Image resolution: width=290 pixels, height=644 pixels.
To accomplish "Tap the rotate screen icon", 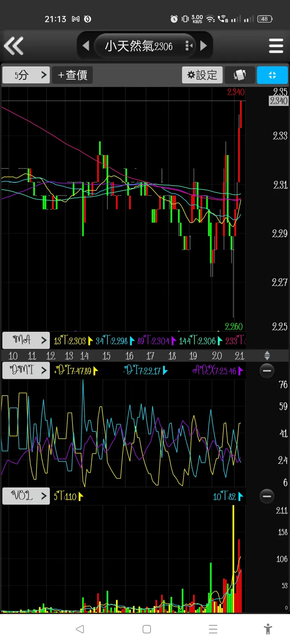I will [240, 75].
